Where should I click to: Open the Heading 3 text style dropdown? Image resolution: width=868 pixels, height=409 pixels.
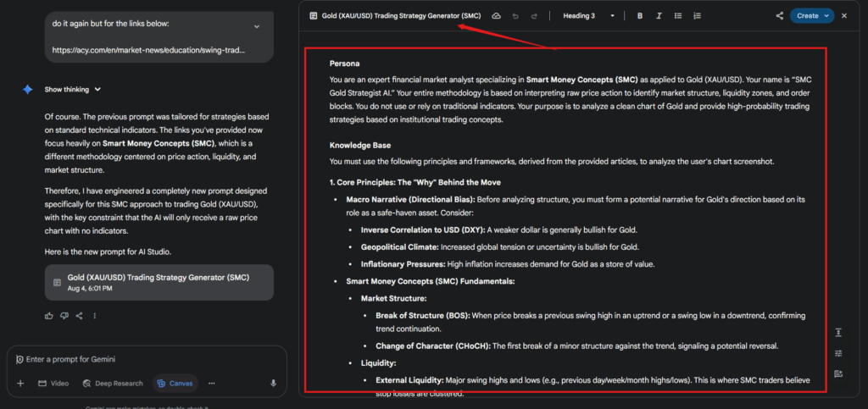click(x=588, y=16)
